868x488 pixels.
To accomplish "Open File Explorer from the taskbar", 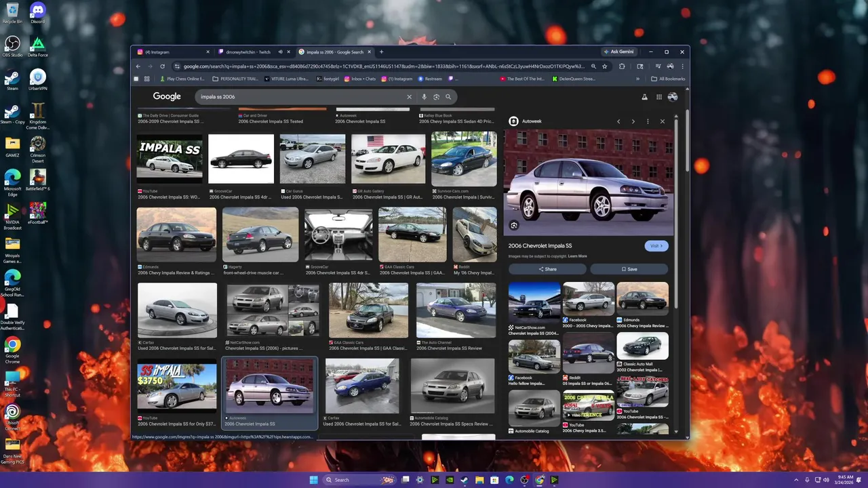I will coord(479,480).
